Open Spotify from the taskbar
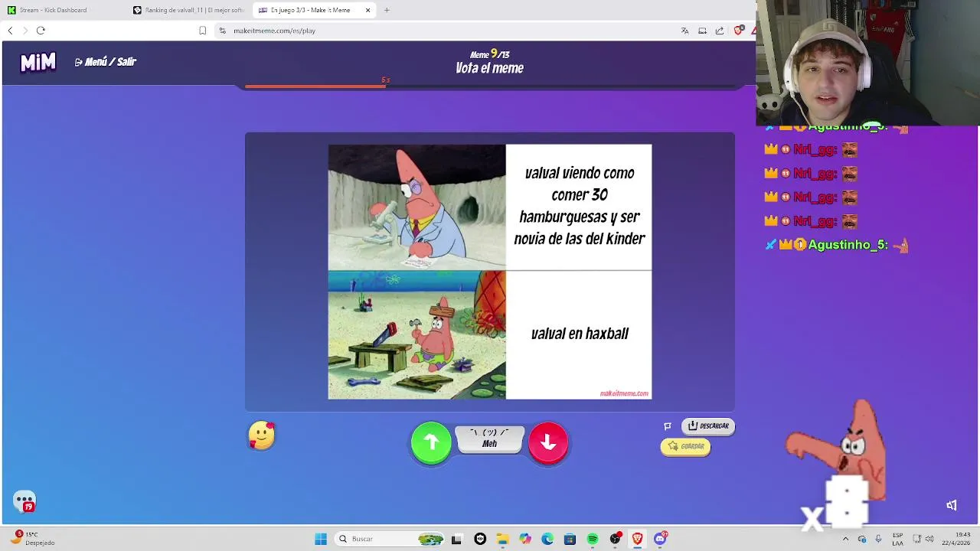Image resolution: width=980 pixels, height=551 pixels. point(593,539)
